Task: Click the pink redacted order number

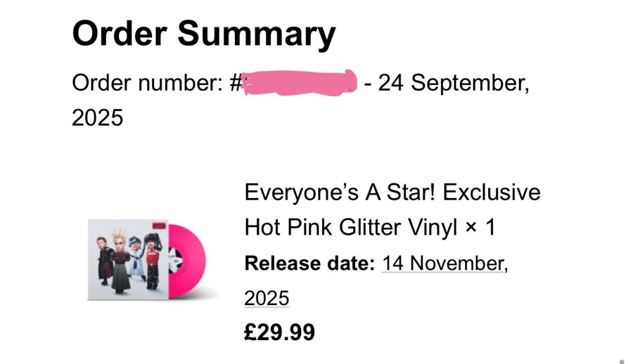Action: tap(299, 83)
